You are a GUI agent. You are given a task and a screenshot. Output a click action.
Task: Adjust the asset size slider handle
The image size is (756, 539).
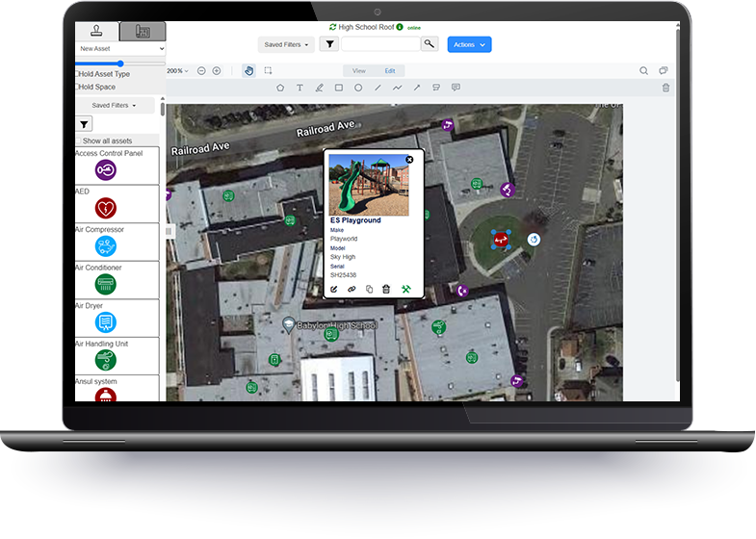[119, 64]
